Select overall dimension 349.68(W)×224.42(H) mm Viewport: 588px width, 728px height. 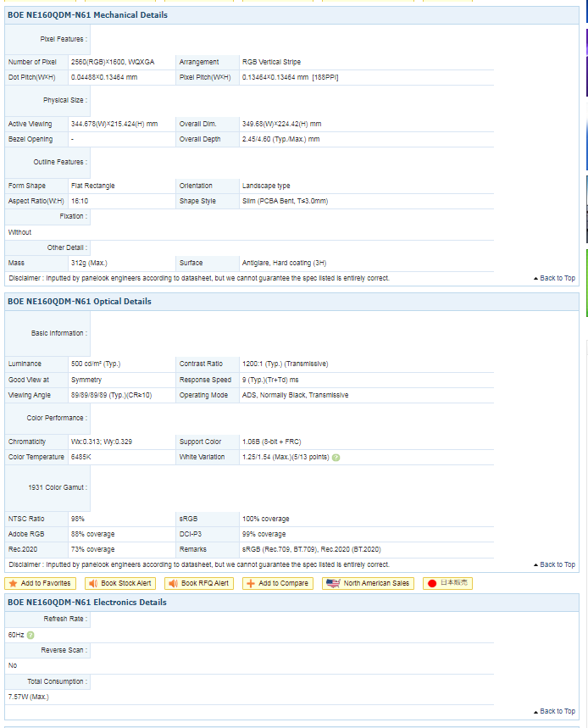point(281,124)
